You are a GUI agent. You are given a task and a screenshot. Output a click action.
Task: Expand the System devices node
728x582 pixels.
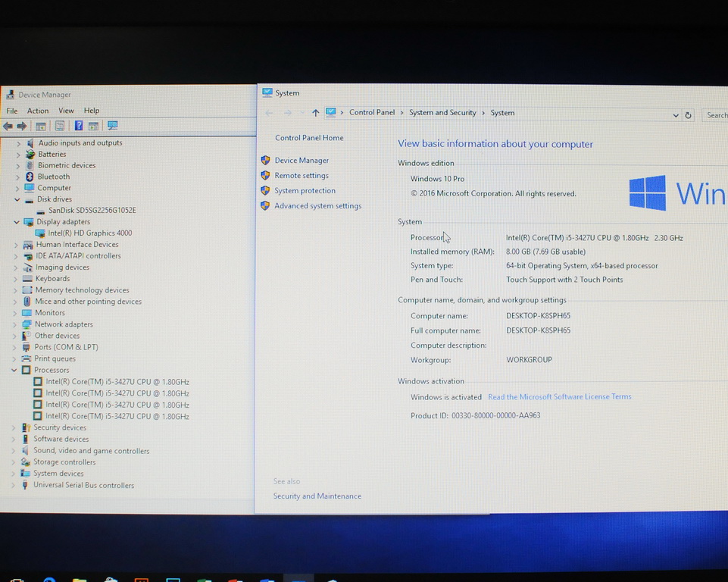tap(13, 474)
